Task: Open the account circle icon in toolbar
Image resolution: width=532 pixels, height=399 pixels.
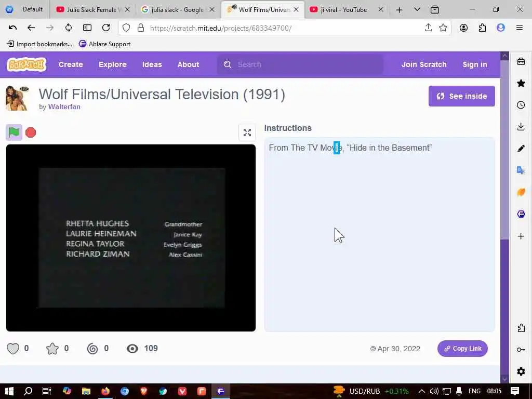Action: [463, 28]
